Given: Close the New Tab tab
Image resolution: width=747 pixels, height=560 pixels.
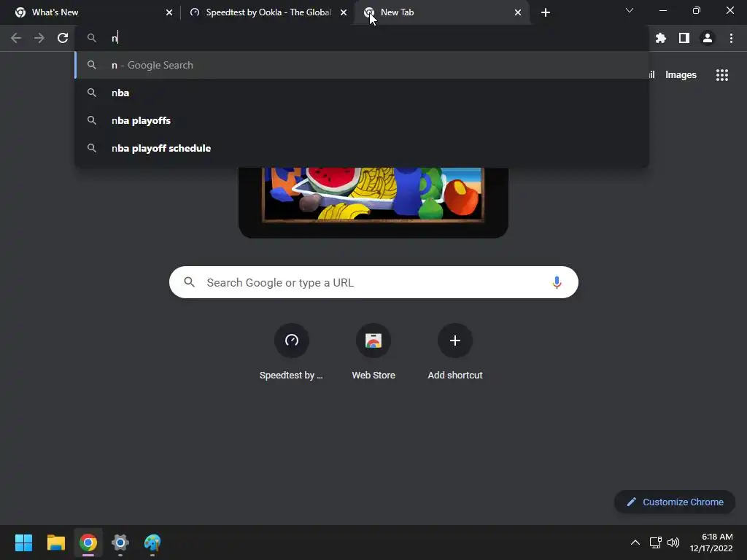Looking at the screenshot, I should [518, 12].
